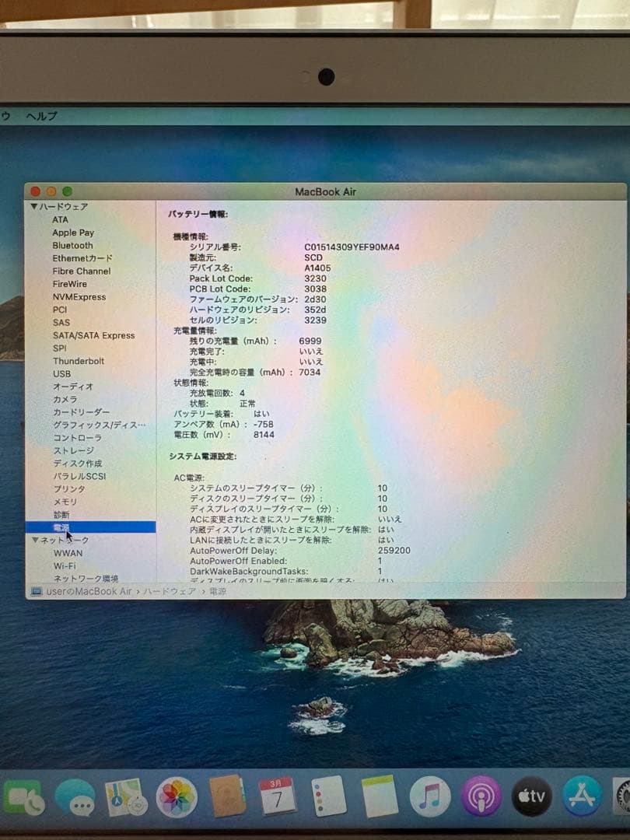Click userのMacBook Air in path bar

[89, 591]
